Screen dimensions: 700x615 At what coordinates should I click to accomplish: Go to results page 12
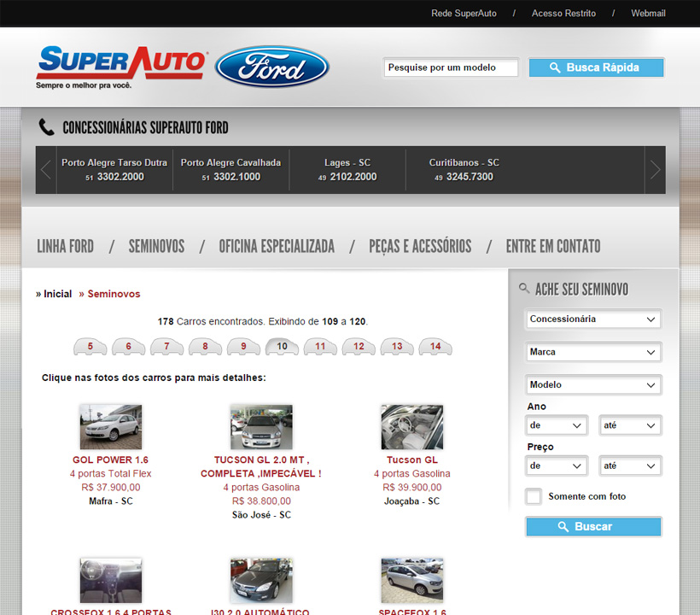359,346
